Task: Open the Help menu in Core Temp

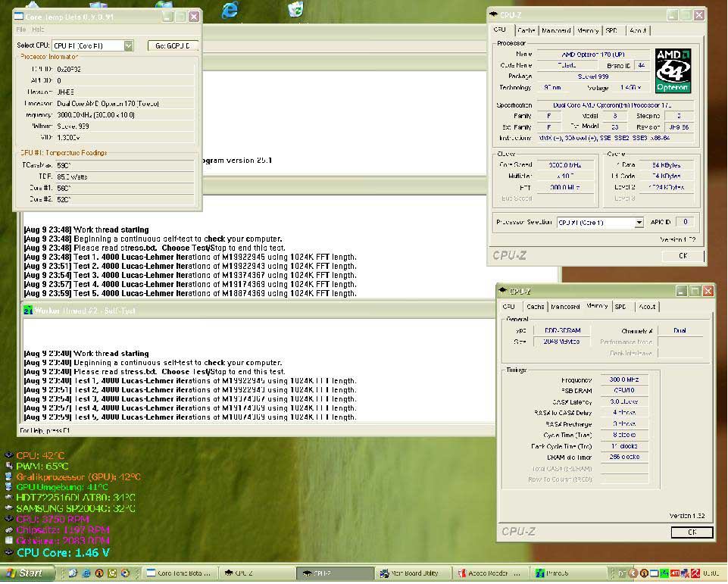Action: (x=38, y=30)
